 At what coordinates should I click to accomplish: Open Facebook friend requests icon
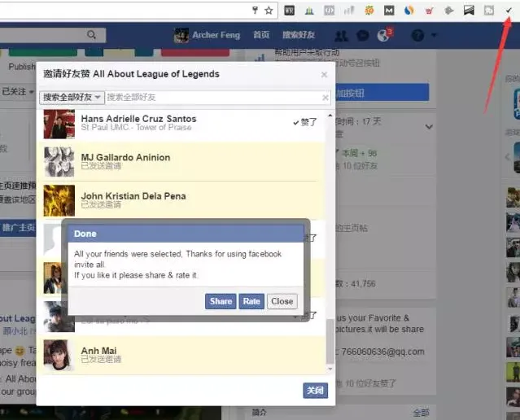click(341, 35)
